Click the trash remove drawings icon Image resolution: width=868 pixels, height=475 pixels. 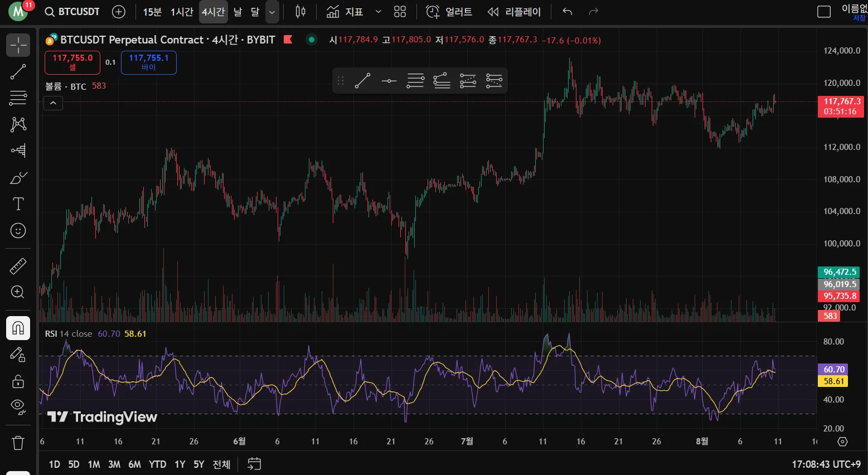(18, 443)
